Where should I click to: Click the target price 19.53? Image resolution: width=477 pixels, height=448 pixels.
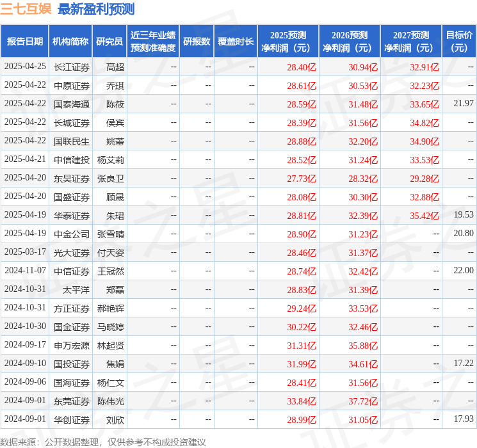[464, 215]
